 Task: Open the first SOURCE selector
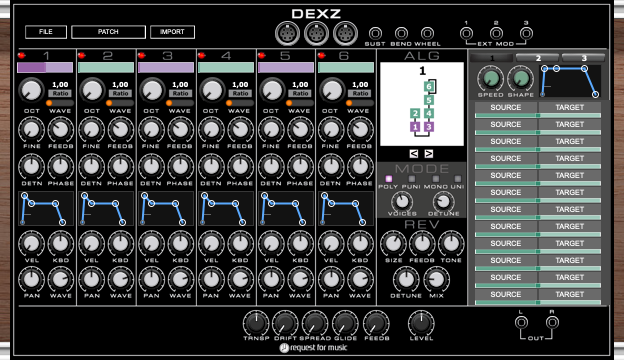[x=506, y=107]
